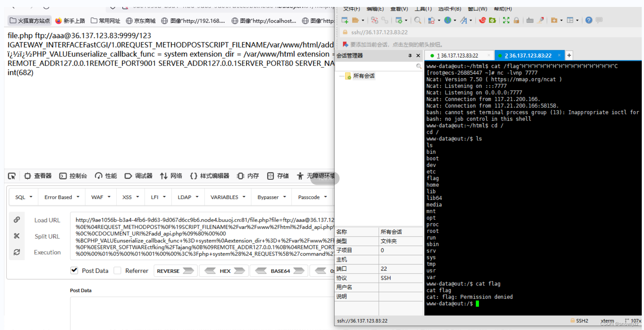
Task: Click the HackBar Split URL scissors icon
Action: [17, 236]
